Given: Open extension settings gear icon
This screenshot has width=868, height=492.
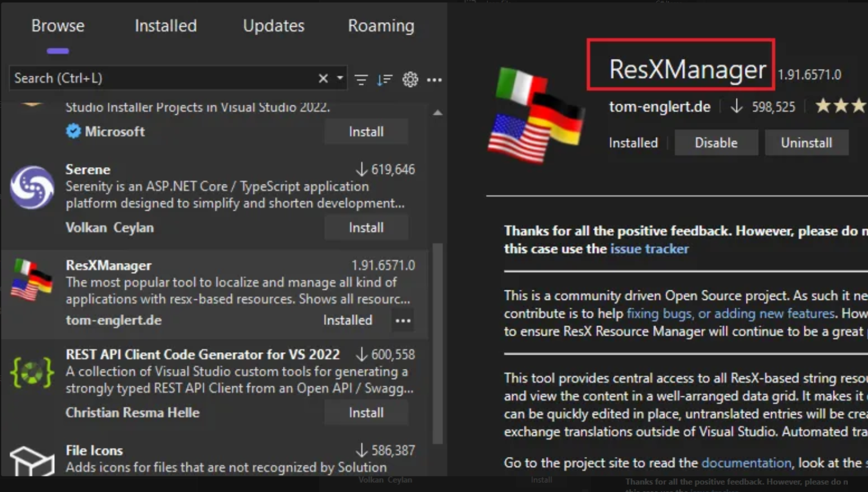Looking at the screenshot, I should point(410,79).
